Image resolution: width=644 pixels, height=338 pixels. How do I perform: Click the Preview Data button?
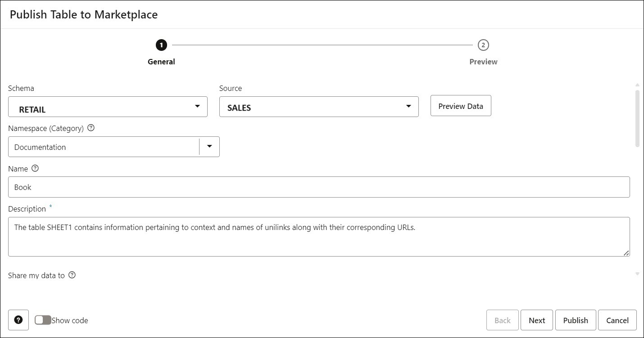click(460, 105)
